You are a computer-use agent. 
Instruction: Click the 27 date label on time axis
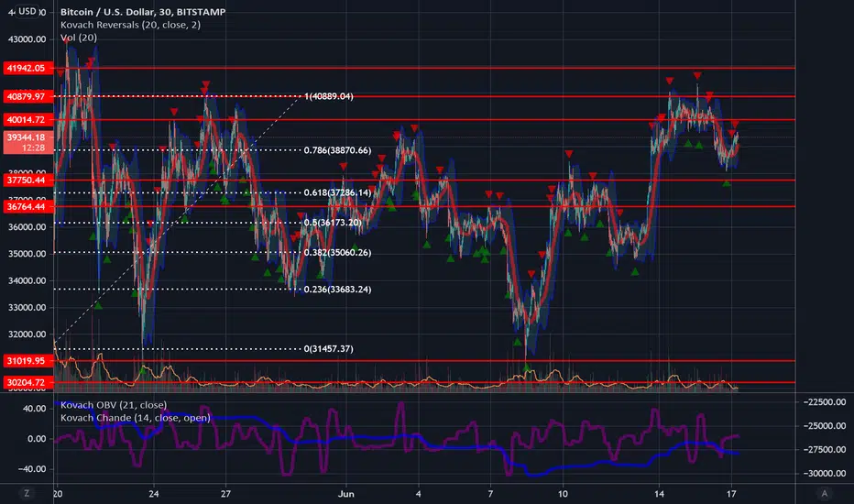tap(225, 494)
